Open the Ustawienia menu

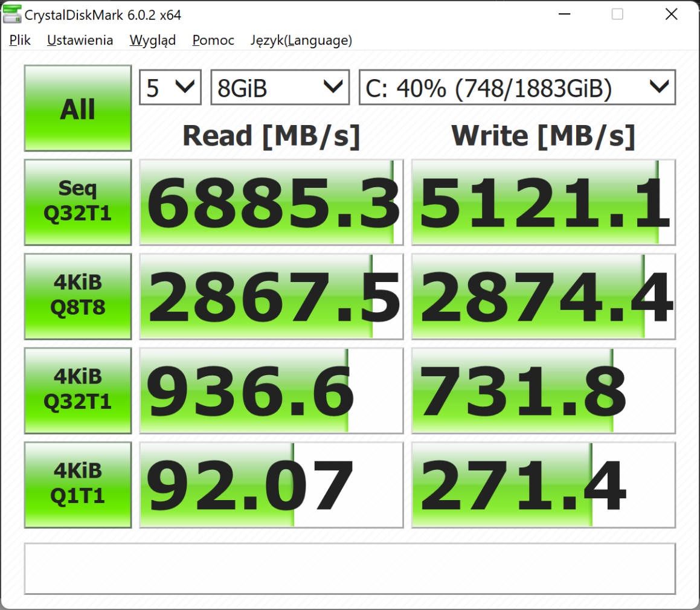pos(80,40)
